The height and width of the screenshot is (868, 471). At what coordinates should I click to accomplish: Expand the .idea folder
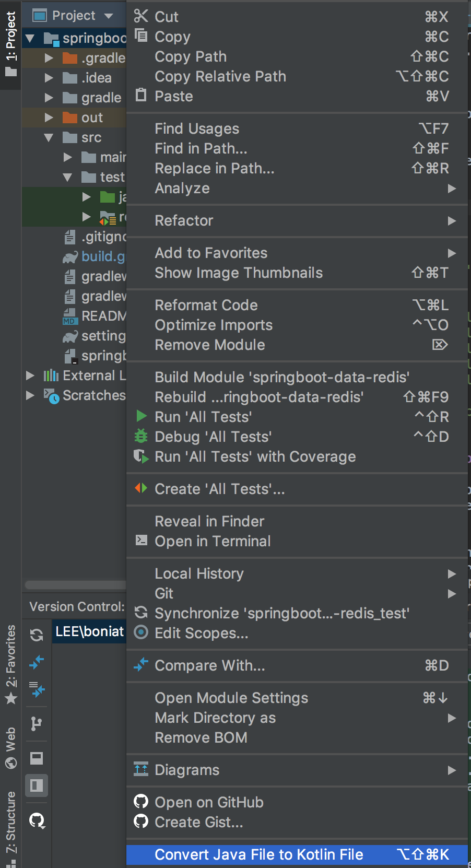pyautogui.click(x=49, y=78)
